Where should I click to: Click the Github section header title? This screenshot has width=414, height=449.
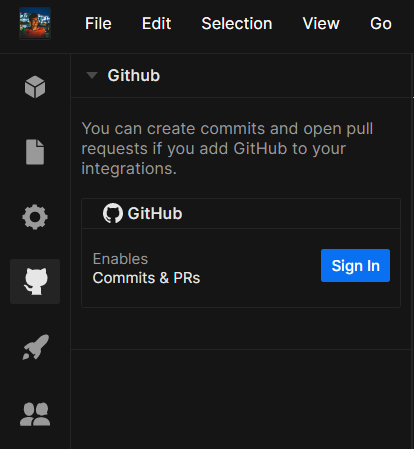tap(134, 75)
